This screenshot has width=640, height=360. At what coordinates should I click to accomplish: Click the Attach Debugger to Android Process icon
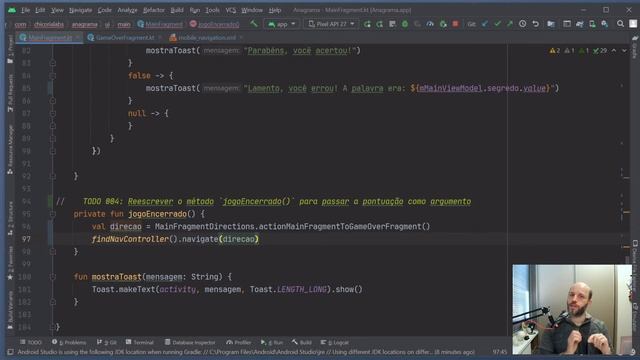point(443,24)
